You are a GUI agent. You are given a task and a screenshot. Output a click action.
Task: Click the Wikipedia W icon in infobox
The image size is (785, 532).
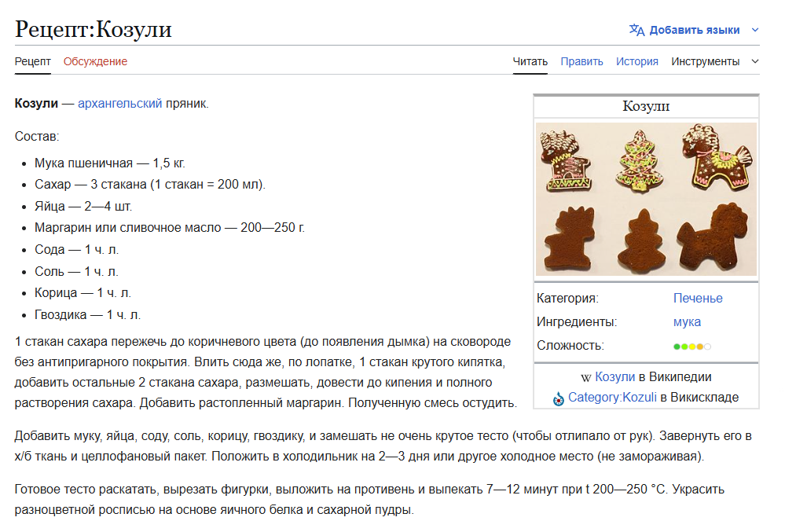[585, 378]
